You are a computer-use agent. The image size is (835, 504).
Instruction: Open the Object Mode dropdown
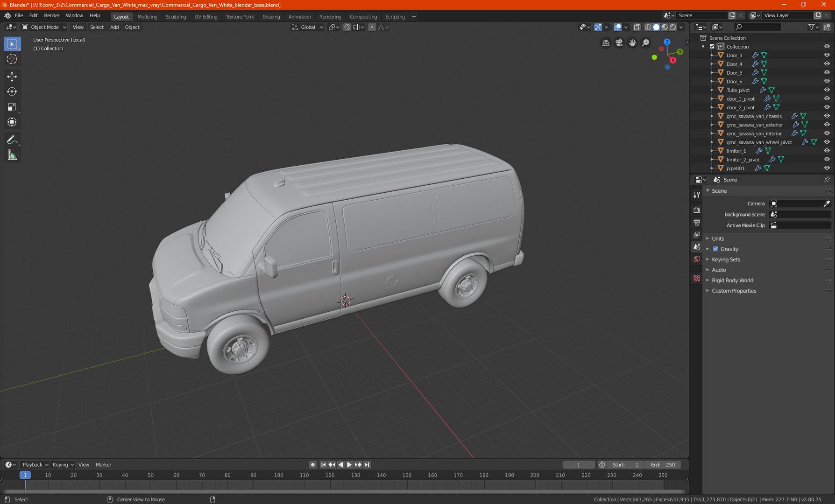click(x=44, y=27)
